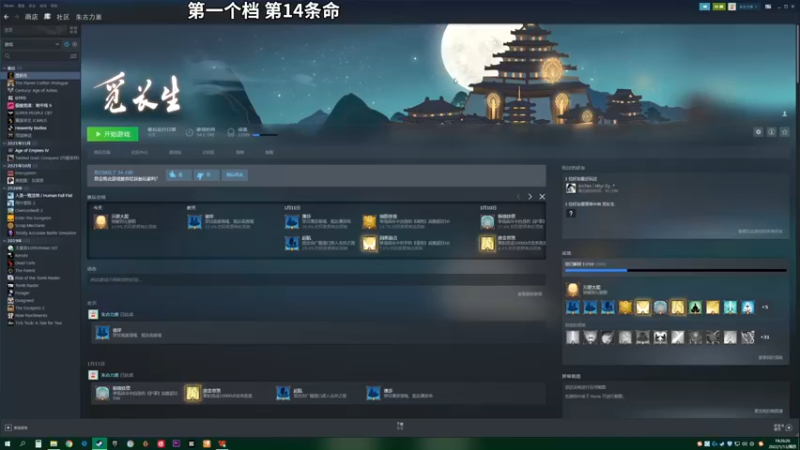The image size is (800, 450).
Task: Show previous page of post-game summary
Action: point(518,196)
